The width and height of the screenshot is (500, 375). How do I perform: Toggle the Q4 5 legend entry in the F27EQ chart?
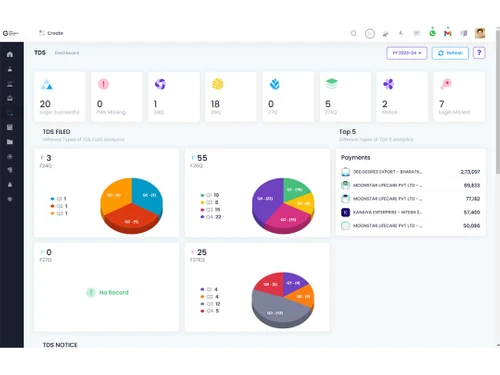209,311
